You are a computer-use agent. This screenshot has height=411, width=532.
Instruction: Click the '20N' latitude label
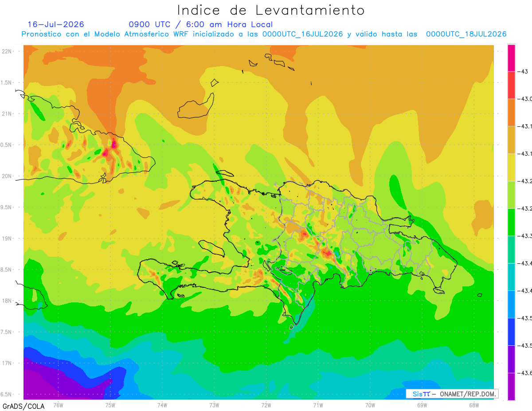(x=8, y=176)
